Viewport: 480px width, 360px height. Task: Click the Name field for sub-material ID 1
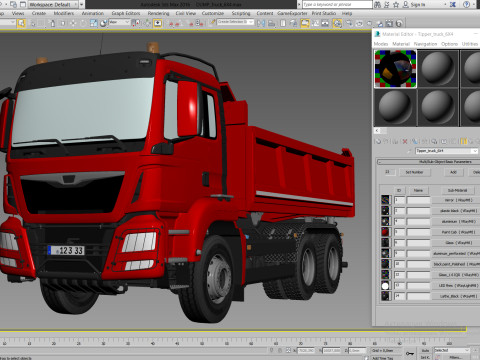click(x=418, y=200)
